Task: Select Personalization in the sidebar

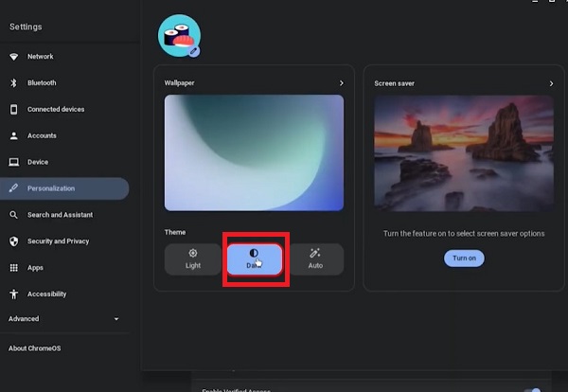Action: coord(64,188)
